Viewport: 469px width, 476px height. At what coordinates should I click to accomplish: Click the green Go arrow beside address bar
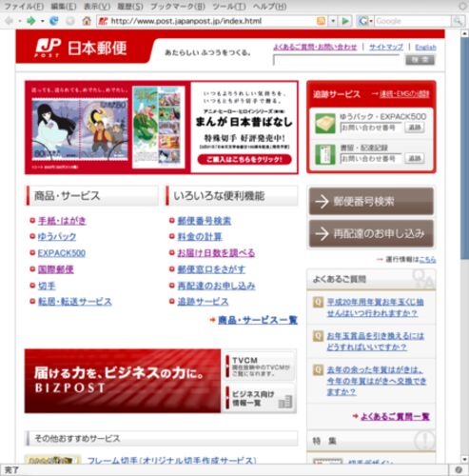pyautogui.click(x=345, y=21)
